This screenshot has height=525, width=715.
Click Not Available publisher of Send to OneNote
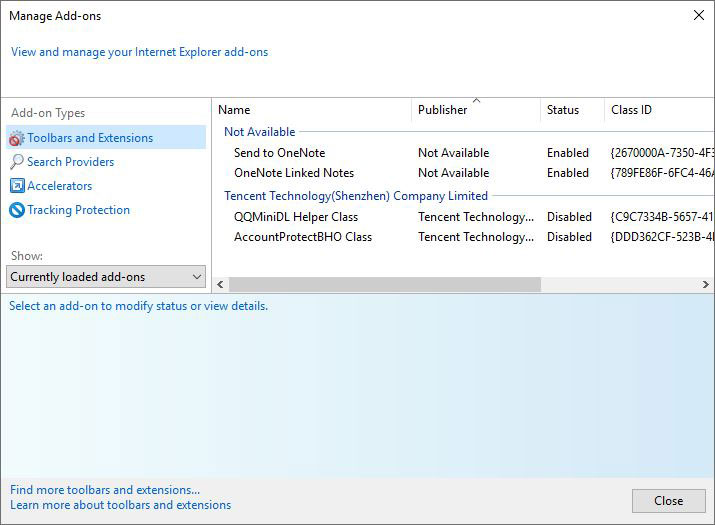point(454,153)
